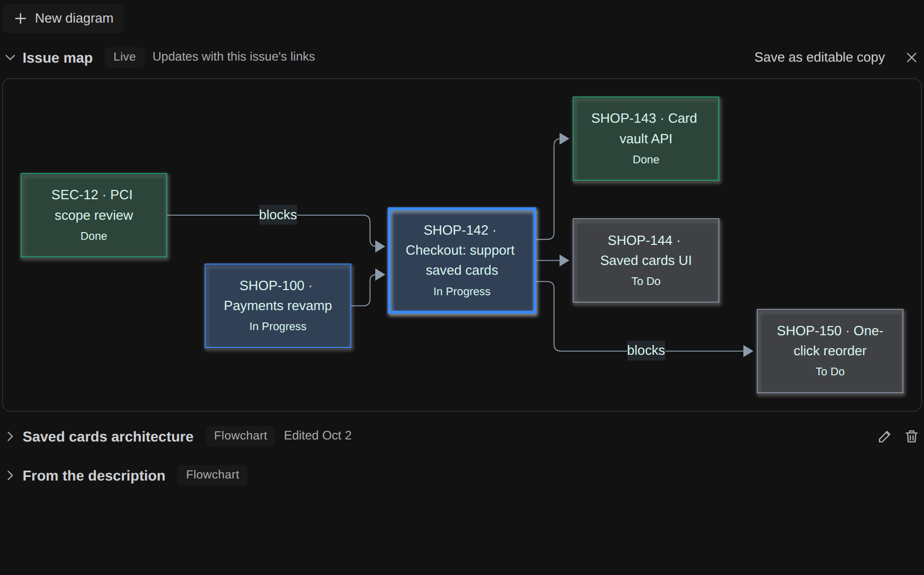Expand the From the description section
Viewport: 924px width, 575px height.
point(10,475)
